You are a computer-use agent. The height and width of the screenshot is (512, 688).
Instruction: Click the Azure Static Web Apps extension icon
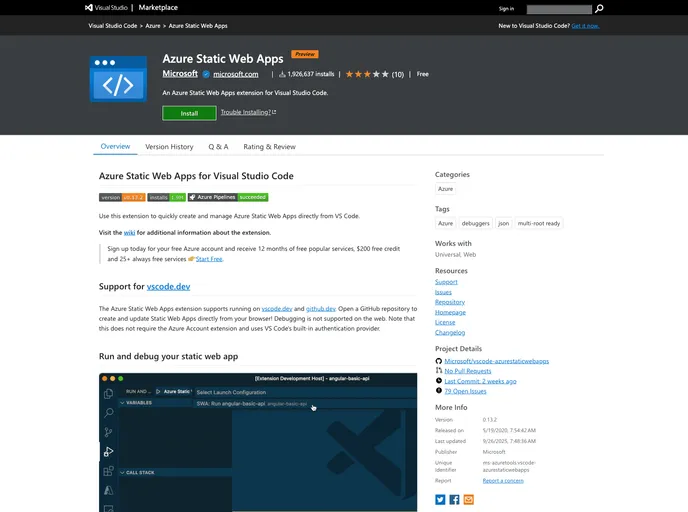click(118, 80)
